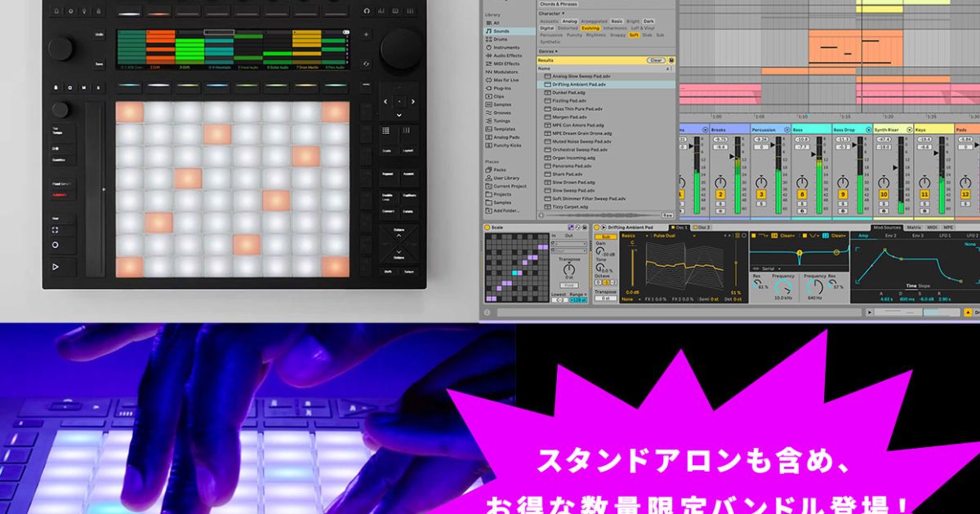Select 'Drifting Ambient Pad.adv' in results
The height and width of the screenshot is (514, 980).
pos(606,84)
